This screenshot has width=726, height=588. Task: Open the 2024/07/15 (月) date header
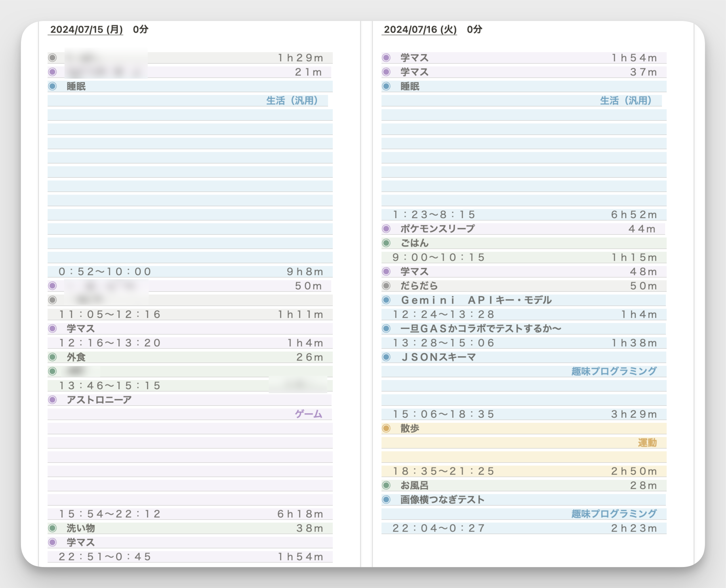(x=86, y=30)
